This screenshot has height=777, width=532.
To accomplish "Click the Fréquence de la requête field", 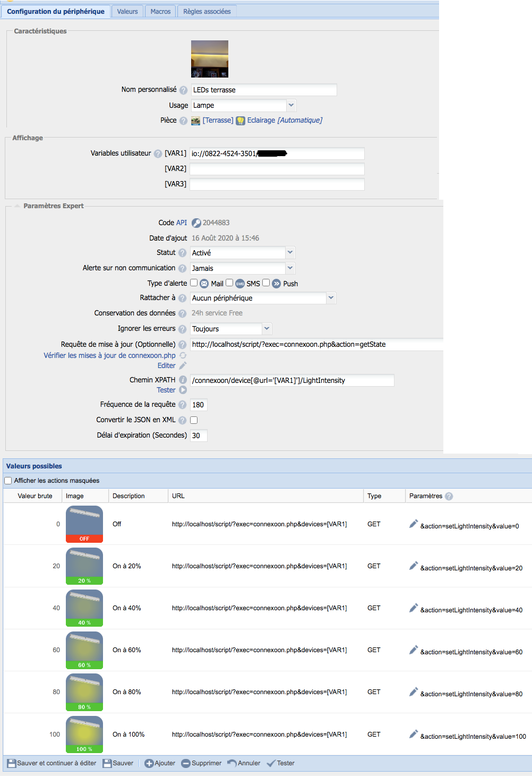I will tap(199, 405).
